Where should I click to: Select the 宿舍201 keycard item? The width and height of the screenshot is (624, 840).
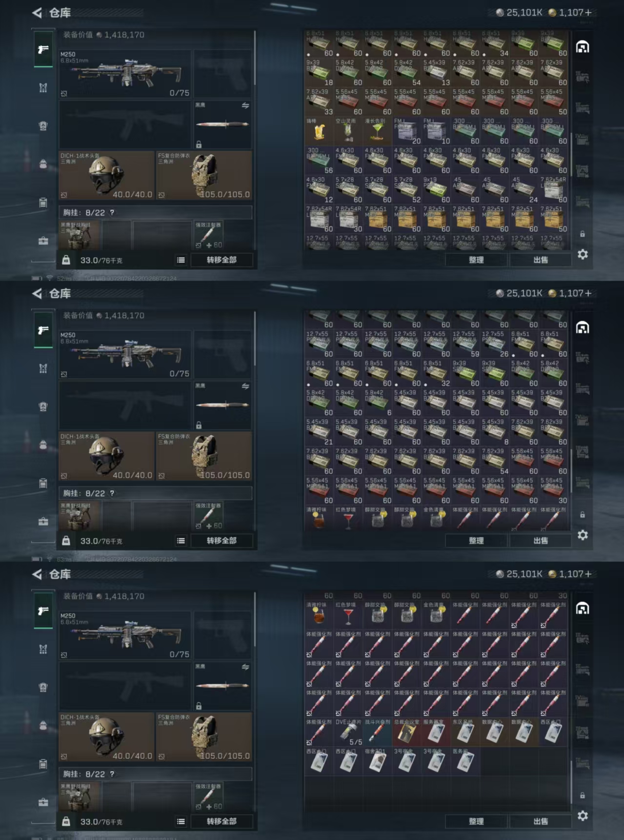pos(378,762)
